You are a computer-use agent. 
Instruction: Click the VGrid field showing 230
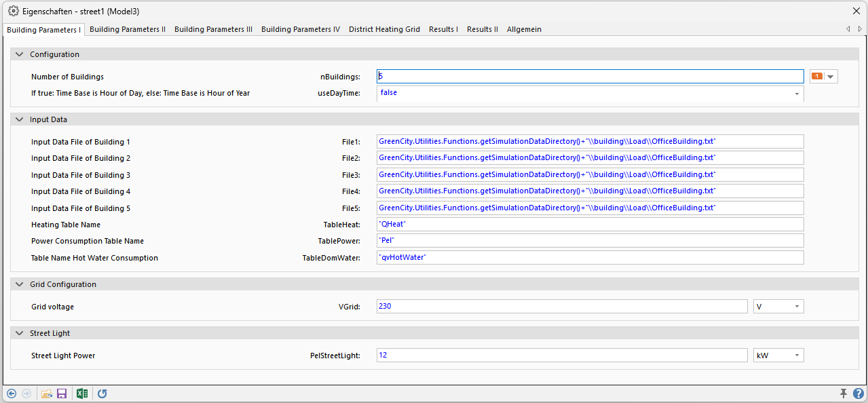click(562, 307)
